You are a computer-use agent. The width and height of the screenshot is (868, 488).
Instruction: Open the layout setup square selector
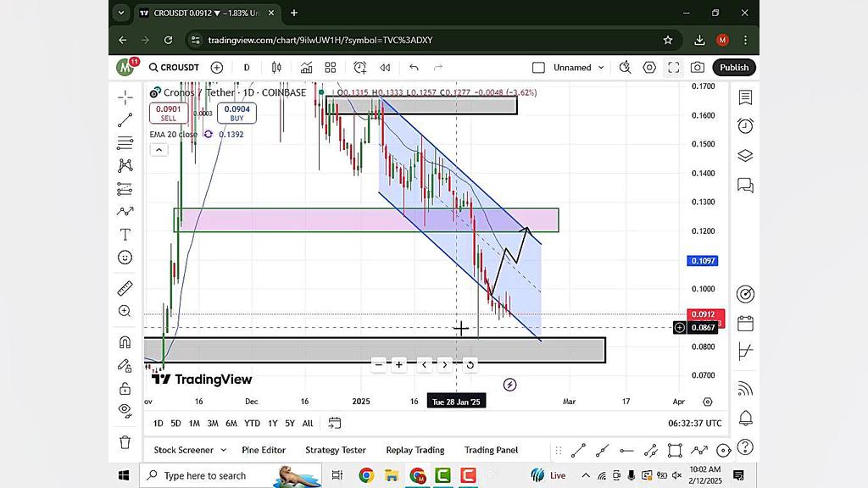coord(538,68)
